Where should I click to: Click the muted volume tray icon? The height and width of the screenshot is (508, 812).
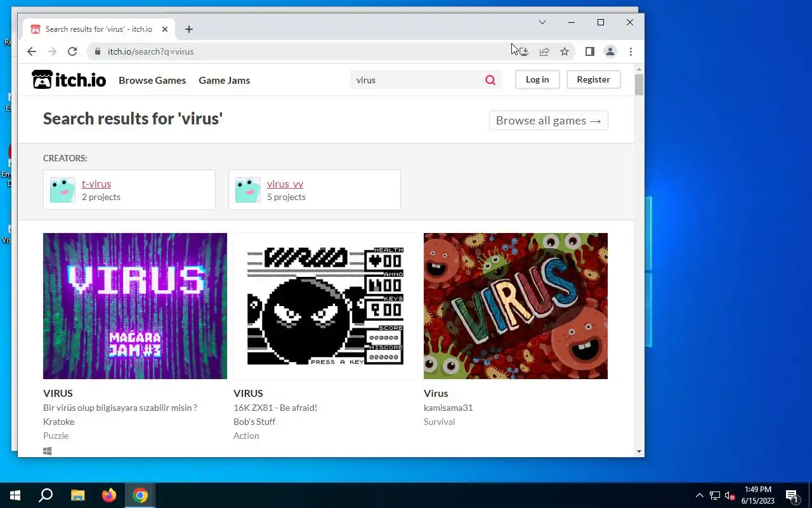(730, 495)
